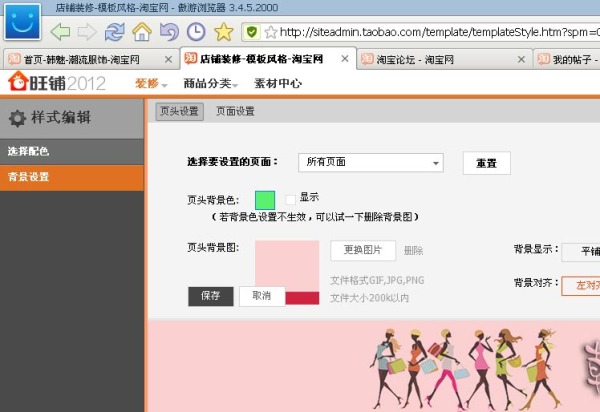This screenshot has height=412, width=600.
Task: Click the 删除 link
Action: [413, 251]
